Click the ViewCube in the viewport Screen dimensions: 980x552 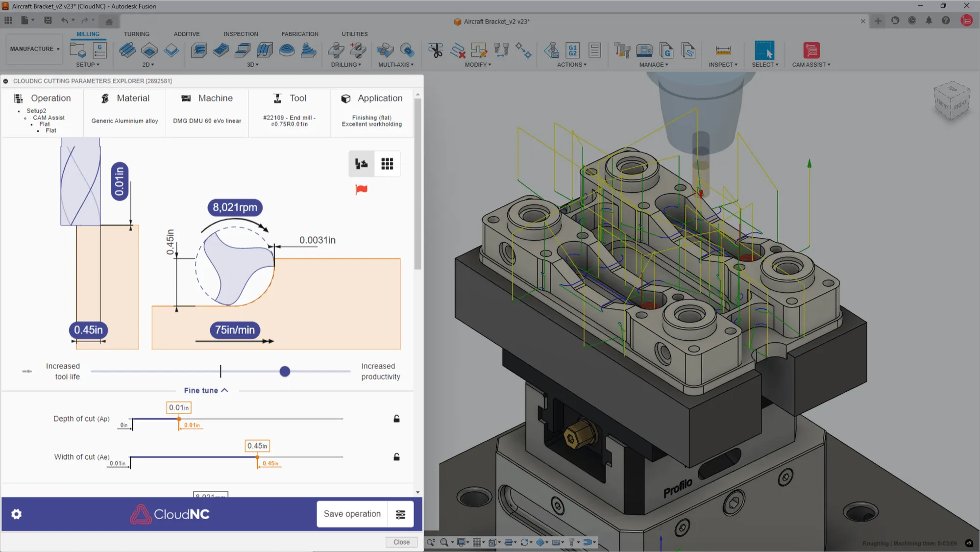[x=952, y=100]
